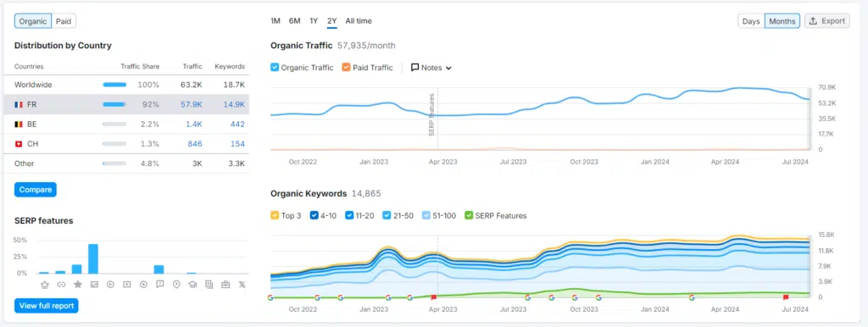Click the Keywords column header
This screenshot has height=327, width=868.
pos(230,66)
